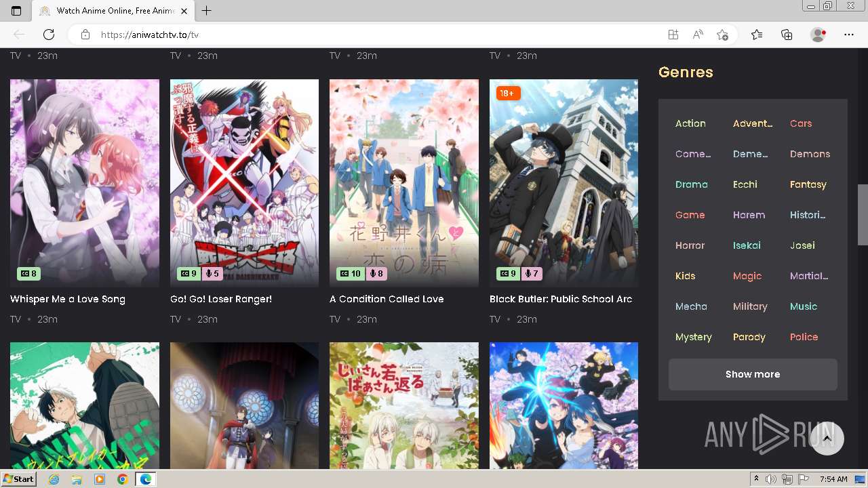Click Black Butler: Public School Arc title
This screenshot has width=868, height=488.
(x=561, y=299)
